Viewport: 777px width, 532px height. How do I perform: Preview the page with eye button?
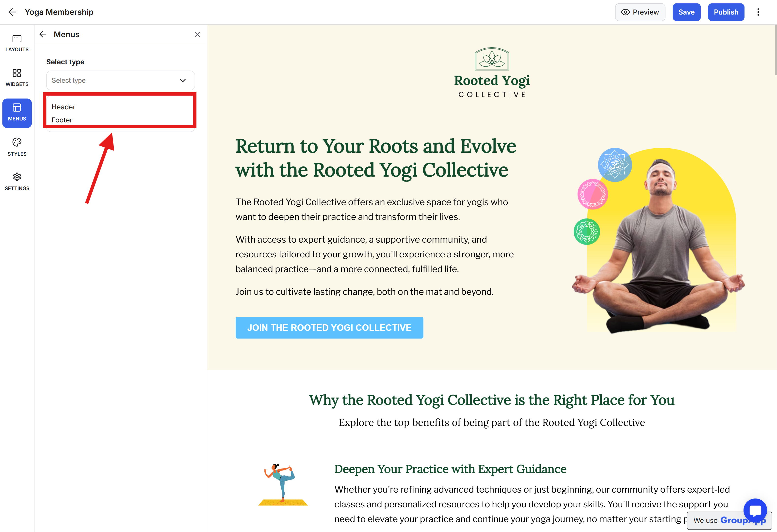tap(640, 12)
